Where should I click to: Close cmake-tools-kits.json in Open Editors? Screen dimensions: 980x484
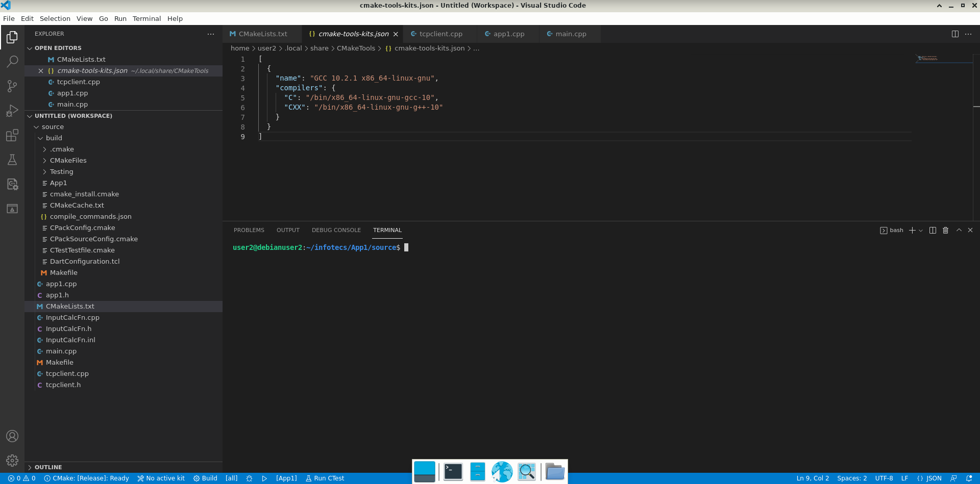tap(41, 71)
